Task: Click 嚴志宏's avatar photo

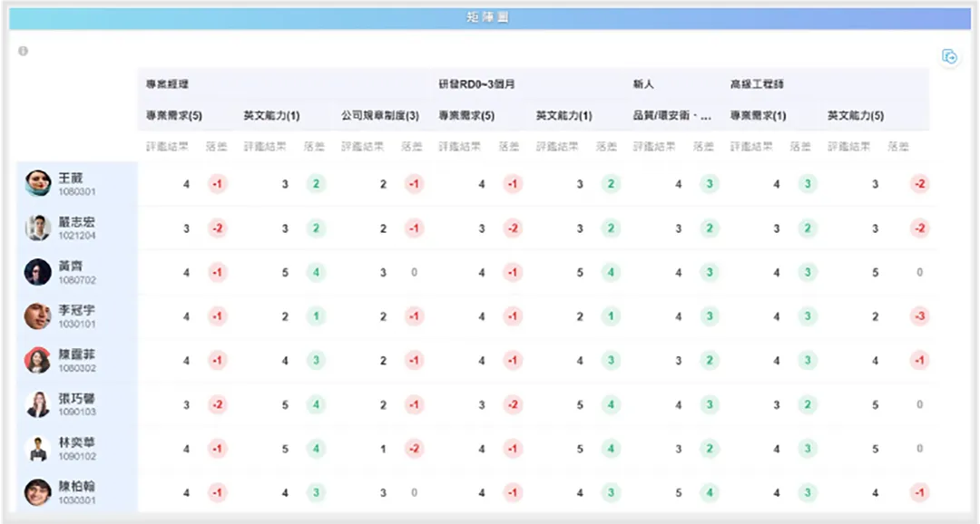Action: coord(36,228)
